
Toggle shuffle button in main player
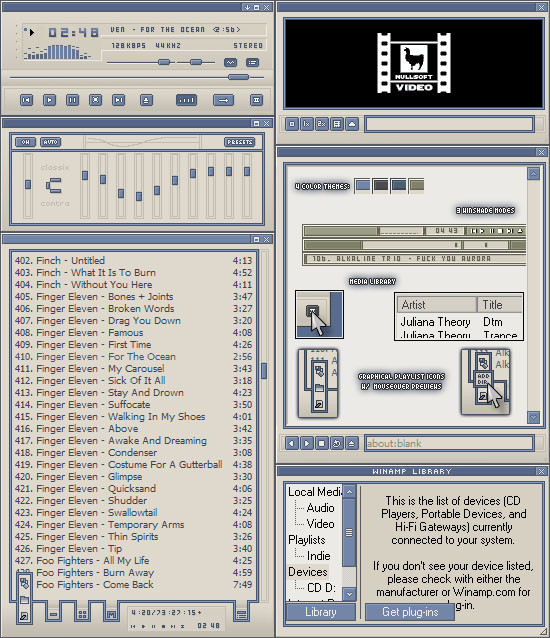tap(186, 100)
